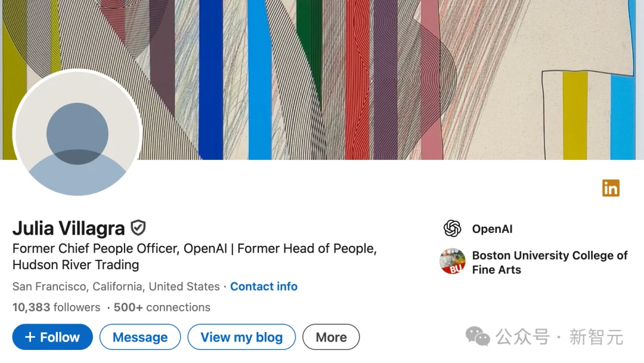Click the OpenAI spiral logo icon
Screen dimensions: 644x363
pyautogui.click(x=453, y=229)
